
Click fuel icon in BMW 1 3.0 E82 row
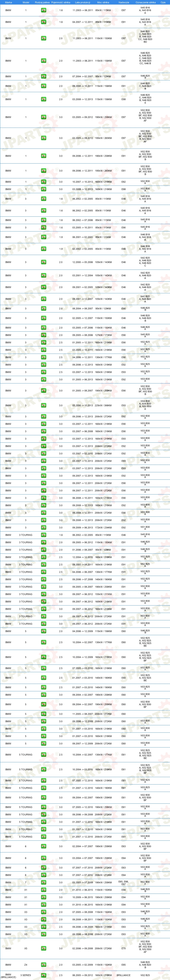[x=44, y=182]
